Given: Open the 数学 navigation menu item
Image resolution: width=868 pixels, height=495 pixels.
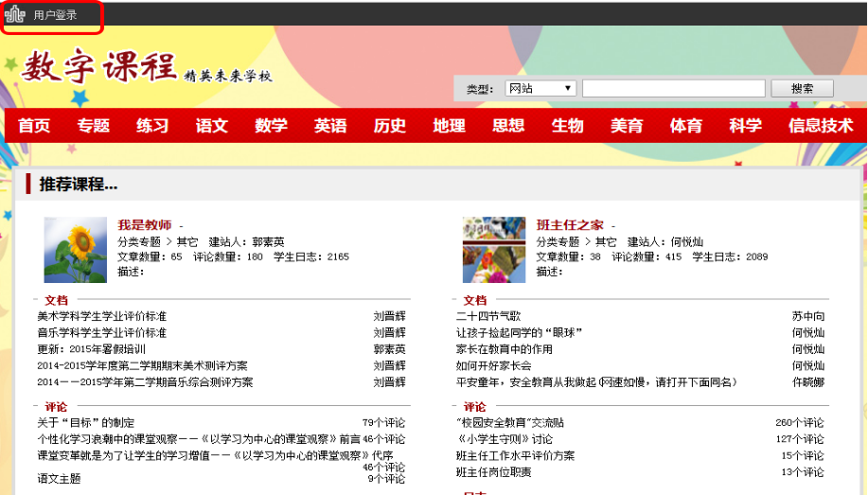Looking at the screenshot, I should pos(271,126).
